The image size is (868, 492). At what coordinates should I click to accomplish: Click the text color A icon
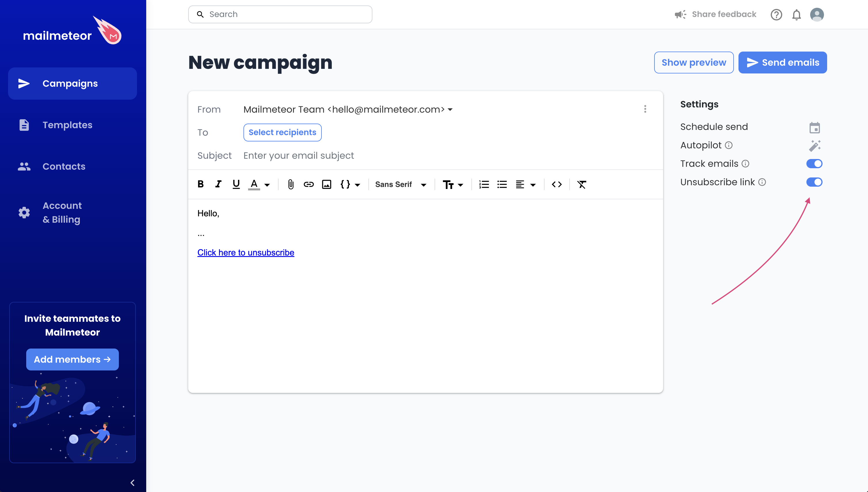tap(254, 184)
